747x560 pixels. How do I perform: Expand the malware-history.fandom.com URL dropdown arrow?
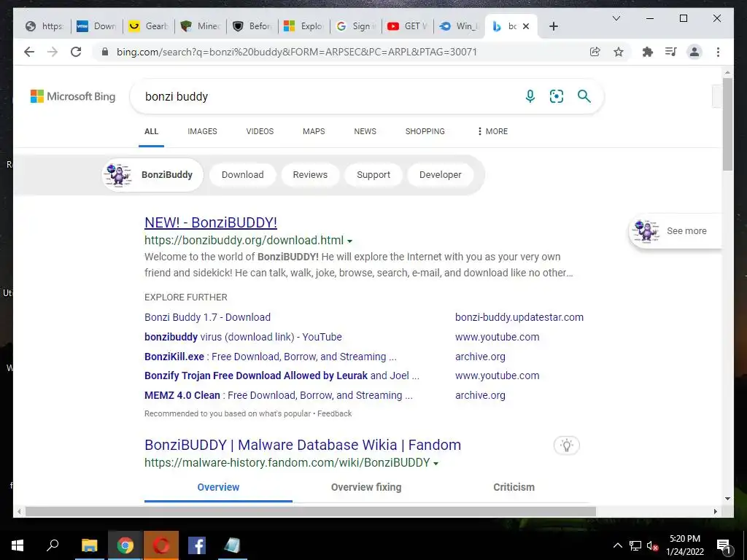tap(436, 463)
